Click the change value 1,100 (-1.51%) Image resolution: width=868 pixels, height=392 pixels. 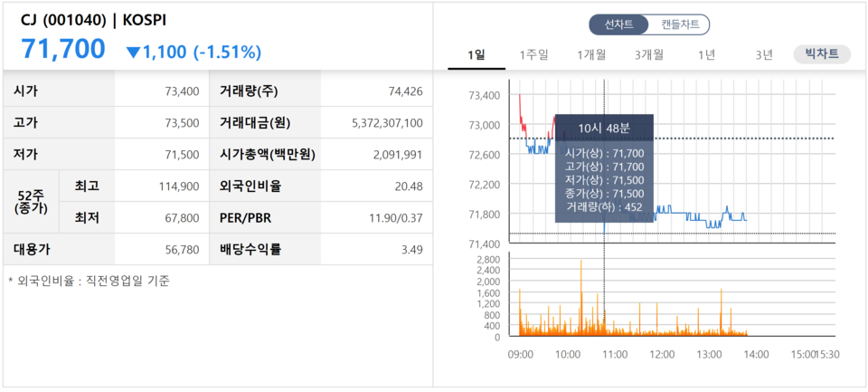193,53
